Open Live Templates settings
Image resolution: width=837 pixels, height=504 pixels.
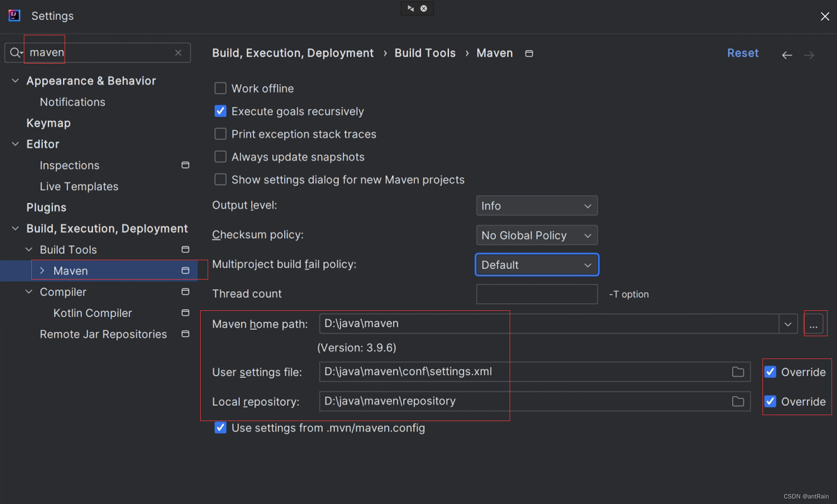(x=79, y=186)
